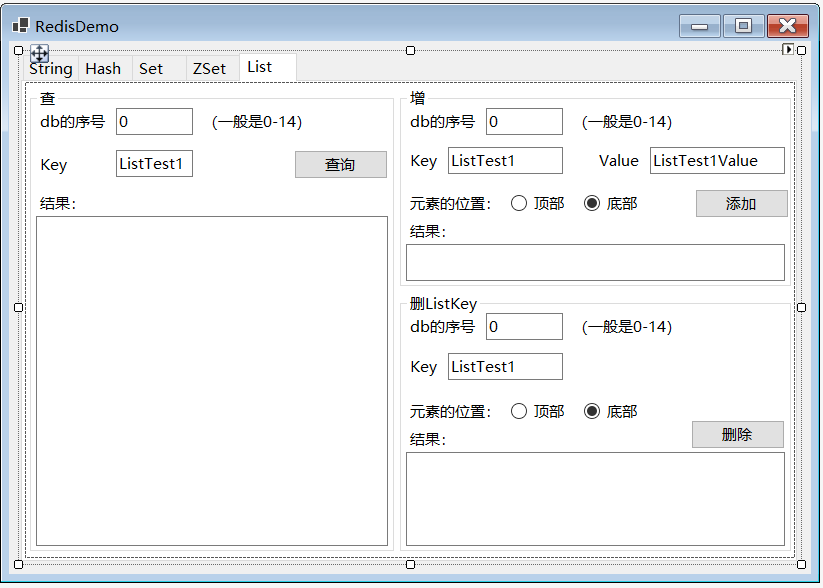Click the move handle icon on tab control

tap(39, 54)
